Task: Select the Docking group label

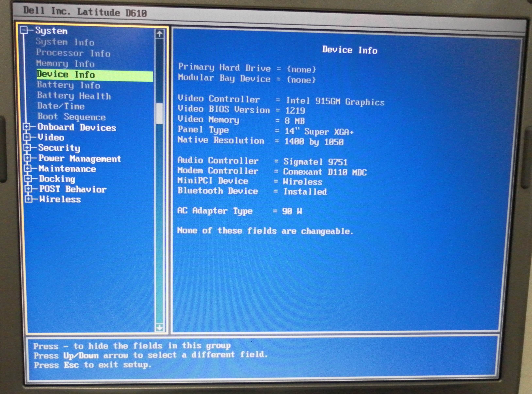Action: tap(57, 179)
